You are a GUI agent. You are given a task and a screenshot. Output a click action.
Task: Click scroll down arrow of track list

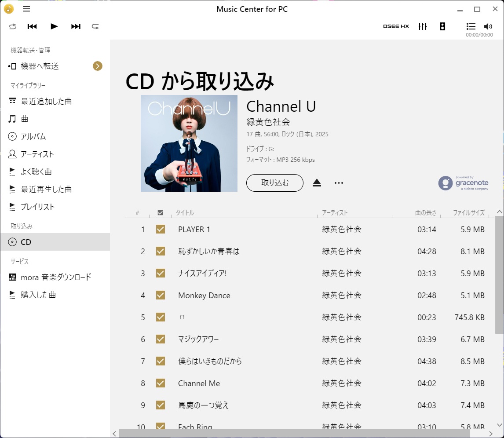(499, 425)
